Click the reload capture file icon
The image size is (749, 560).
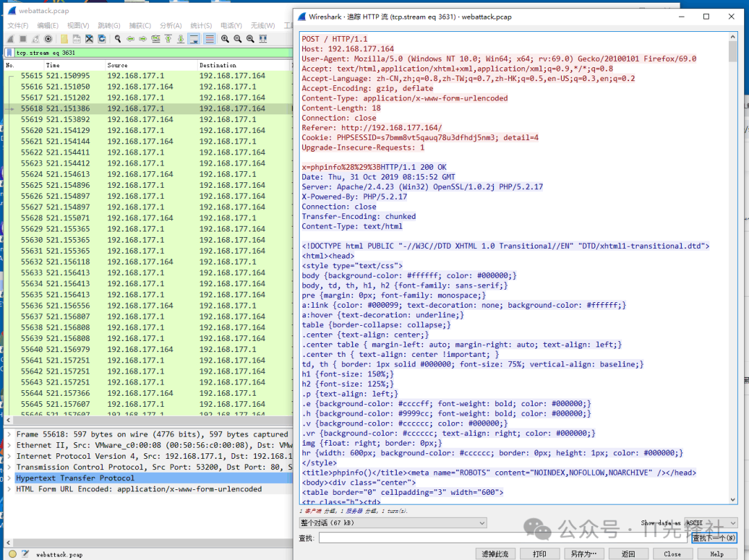point(102,39)
